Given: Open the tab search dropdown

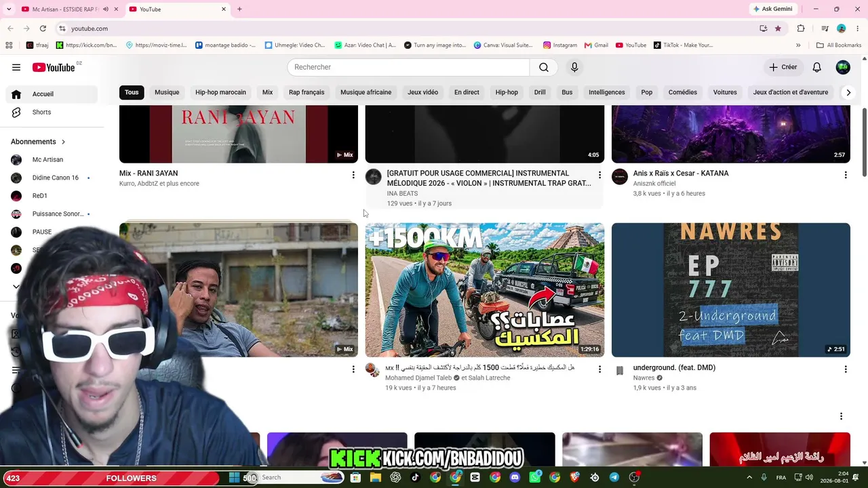Looking at the screenshot, I should tap(9, 9).
